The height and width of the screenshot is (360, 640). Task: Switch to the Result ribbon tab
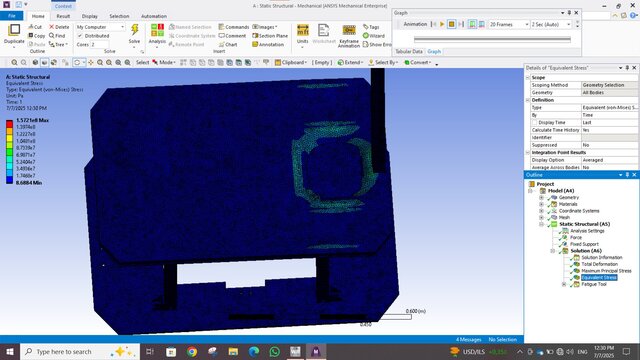click(x=63, y=16)
